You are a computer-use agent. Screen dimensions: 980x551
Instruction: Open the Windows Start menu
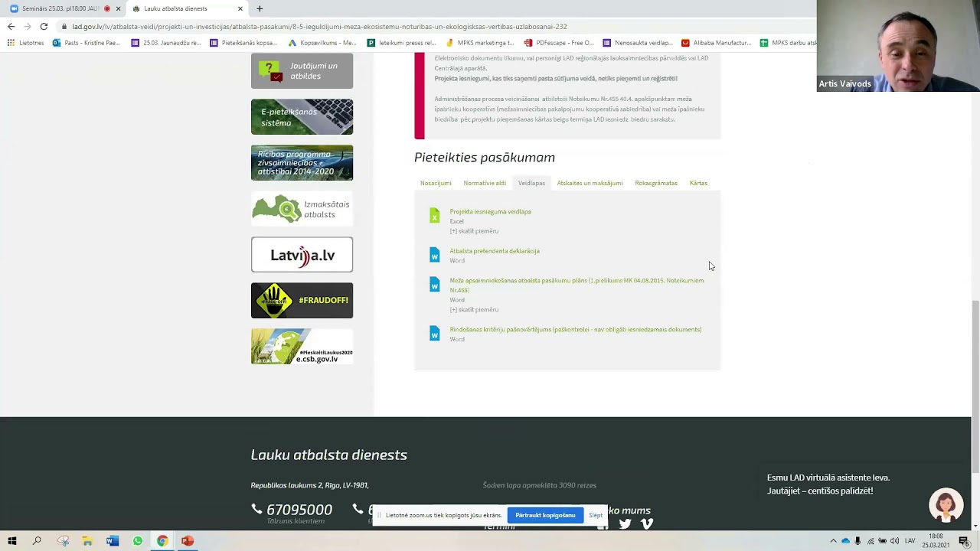(11, 541)
